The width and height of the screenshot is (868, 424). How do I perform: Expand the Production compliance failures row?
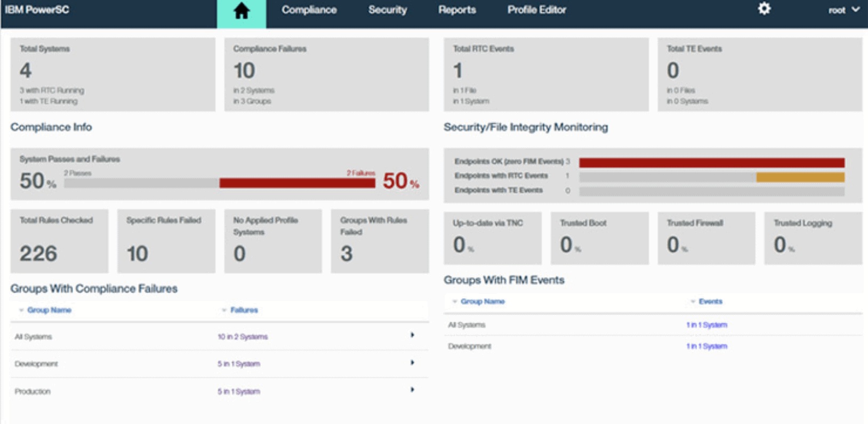click(x=412, y=389)
